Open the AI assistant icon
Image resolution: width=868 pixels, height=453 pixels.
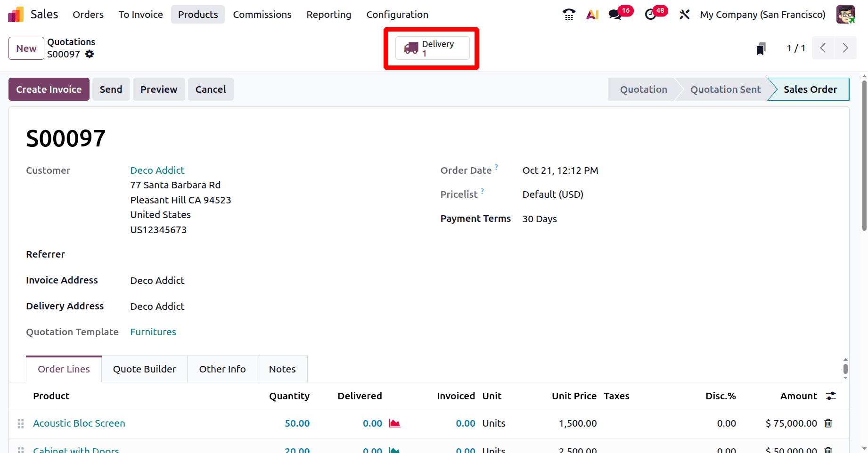[592, 15]
